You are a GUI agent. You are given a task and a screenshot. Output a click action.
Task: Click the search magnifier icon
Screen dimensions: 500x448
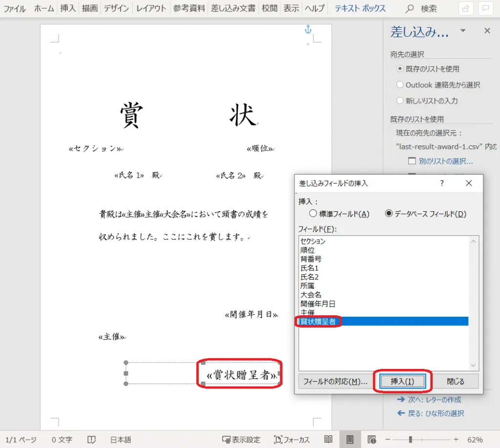pyautogui.click(x=410, y=8)
